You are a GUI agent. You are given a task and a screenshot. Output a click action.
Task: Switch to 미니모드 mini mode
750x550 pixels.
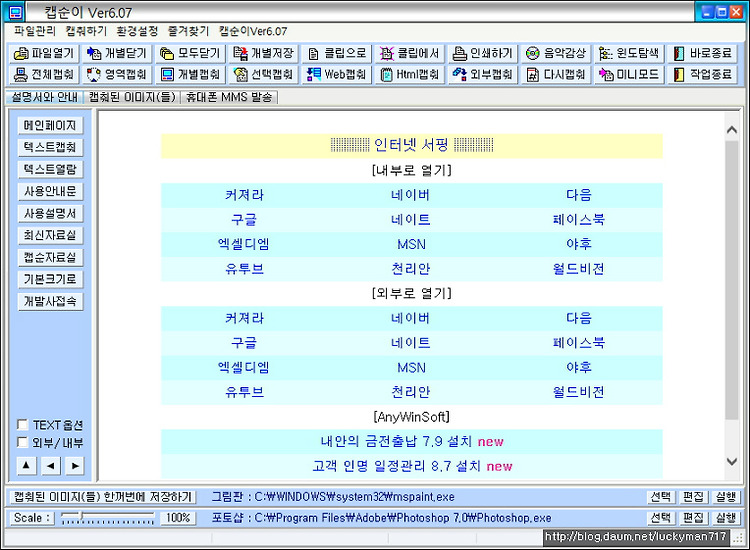(x=629, y=74)
